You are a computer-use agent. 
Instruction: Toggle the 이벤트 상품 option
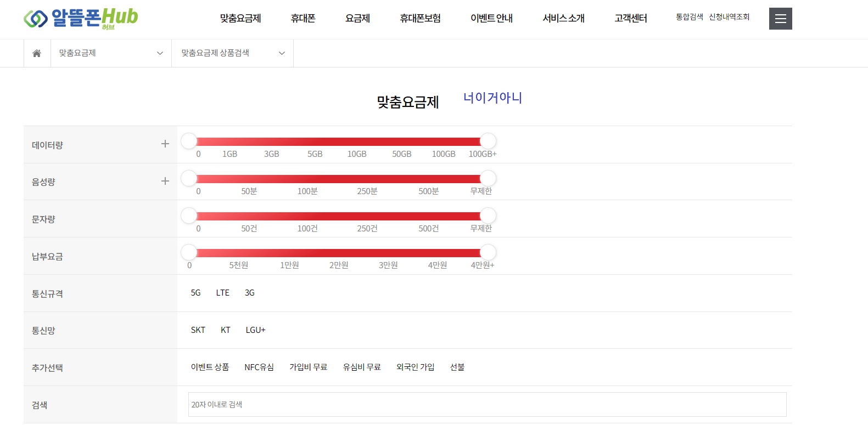click(x=210, y=367)
